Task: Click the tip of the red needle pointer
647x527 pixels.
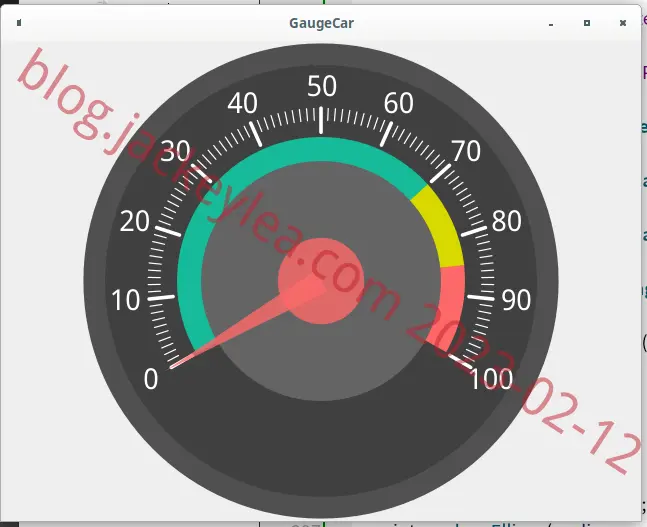Action: [x=173, y=366]
